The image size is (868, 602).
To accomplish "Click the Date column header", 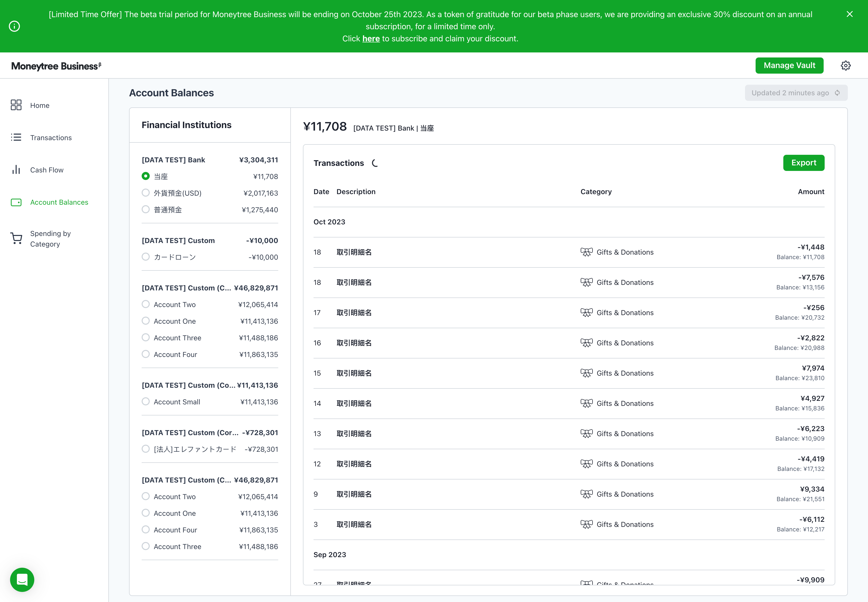I will (321, 192).
